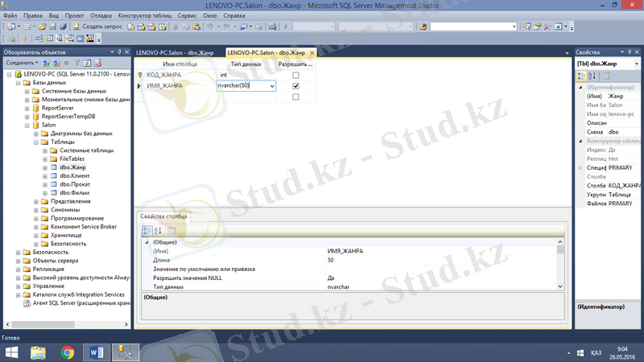Image resolution: width=644 pixels, height=362 pixels.
Task: Click the Categorized icon in Свойства panel
Action: point(581,76)
